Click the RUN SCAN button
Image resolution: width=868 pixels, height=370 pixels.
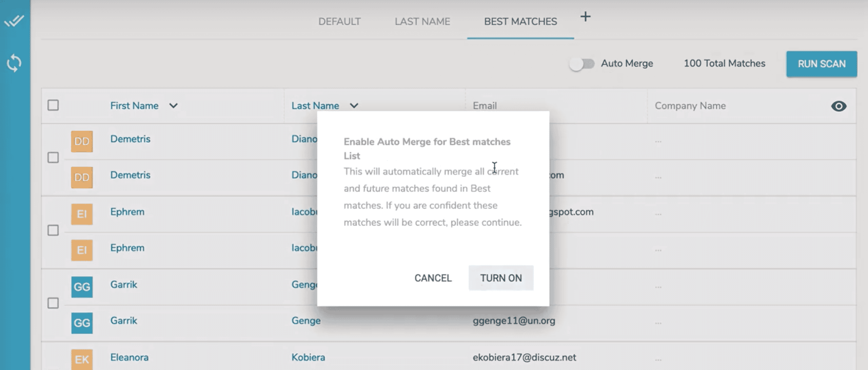click(x=822, y=64)
